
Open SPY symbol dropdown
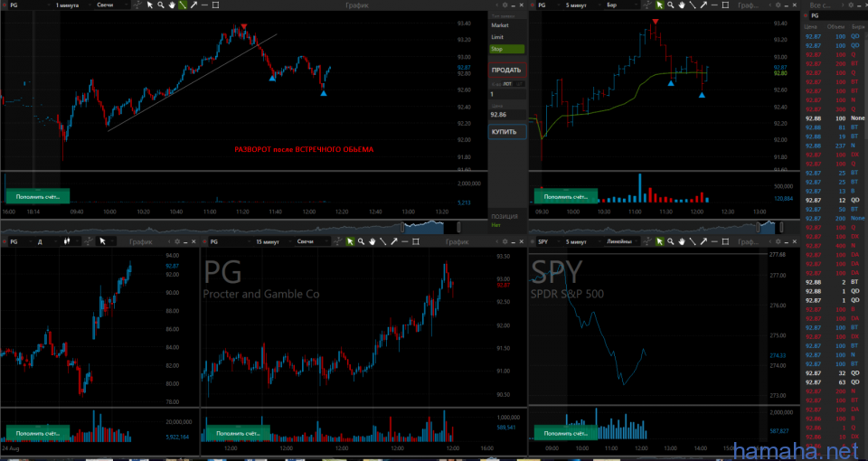tap(549, 241)
